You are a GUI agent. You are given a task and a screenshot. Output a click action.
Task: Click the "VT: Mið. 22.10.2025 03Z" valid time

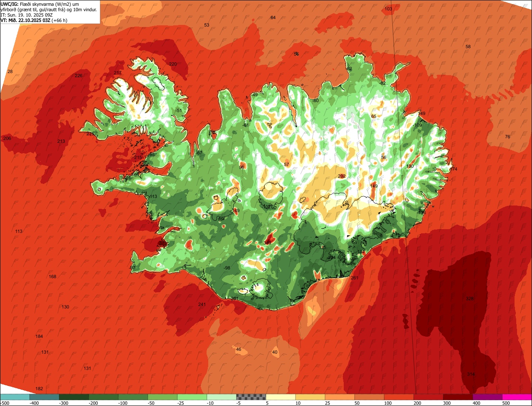coord(34,20)
